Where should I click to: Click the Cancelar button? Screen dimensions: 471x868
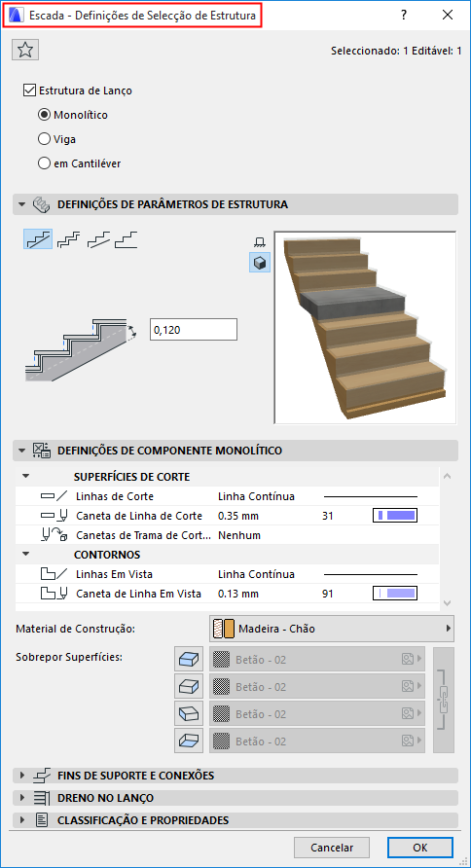(x=332, y=847)
